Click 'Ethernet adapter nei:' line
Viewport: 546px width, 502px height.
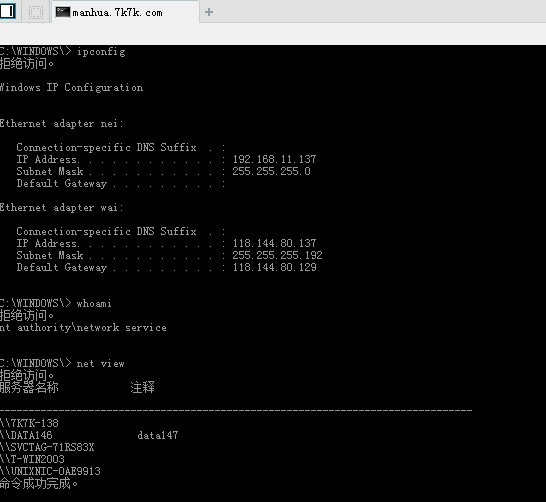tap(62, 124)
